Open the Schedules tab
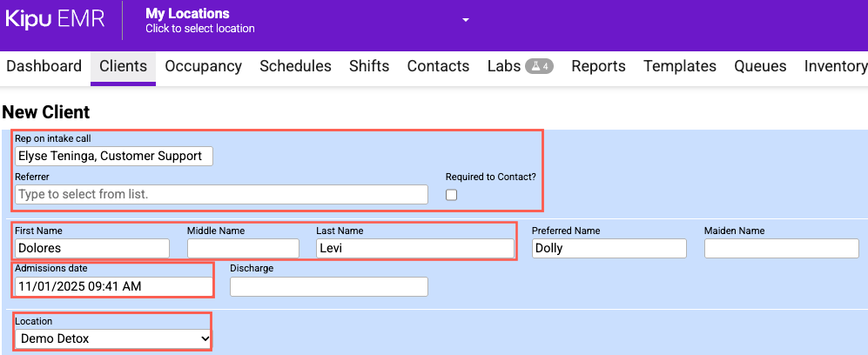 click(295, 66)
